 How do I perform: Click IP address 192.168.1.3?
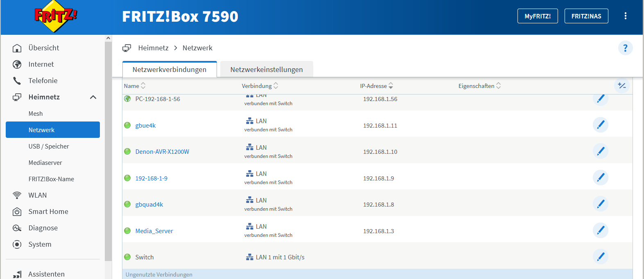tap(378, 231)
